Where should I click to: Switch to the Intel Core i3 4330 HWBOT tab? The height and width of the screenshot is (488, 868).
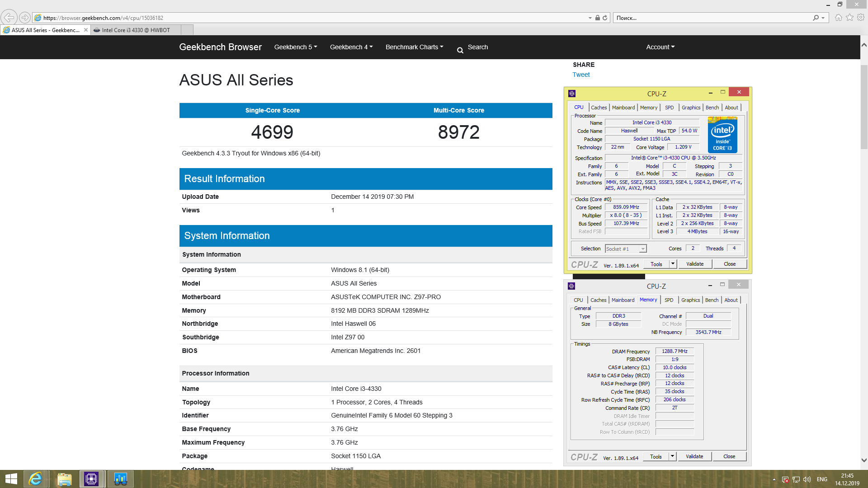point(136,30)
